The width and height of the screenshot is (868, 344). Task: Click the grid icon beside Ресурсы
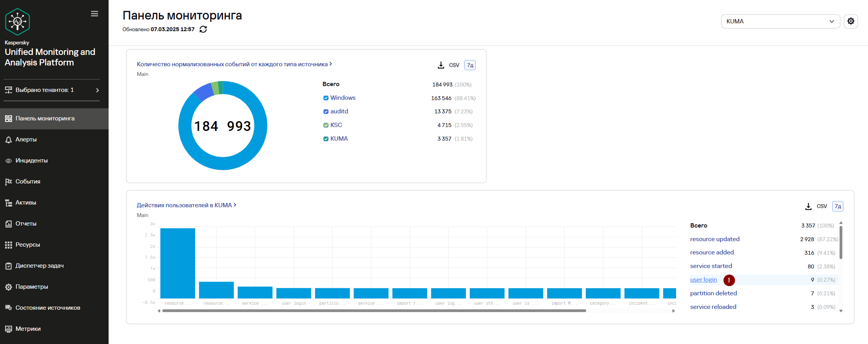9,245
